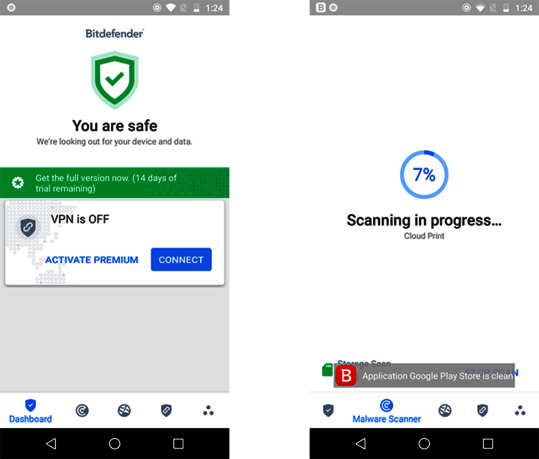
Task: Tap ACTIVATE PREMIUM link
Action: coord(92,260)
